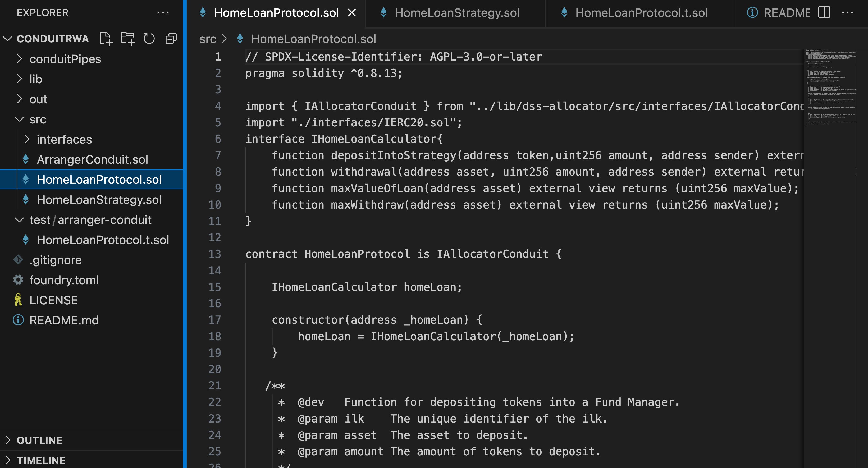The image size is (868, 468).
Task: Split the editor to the right
Action: [x=824, y=13]
